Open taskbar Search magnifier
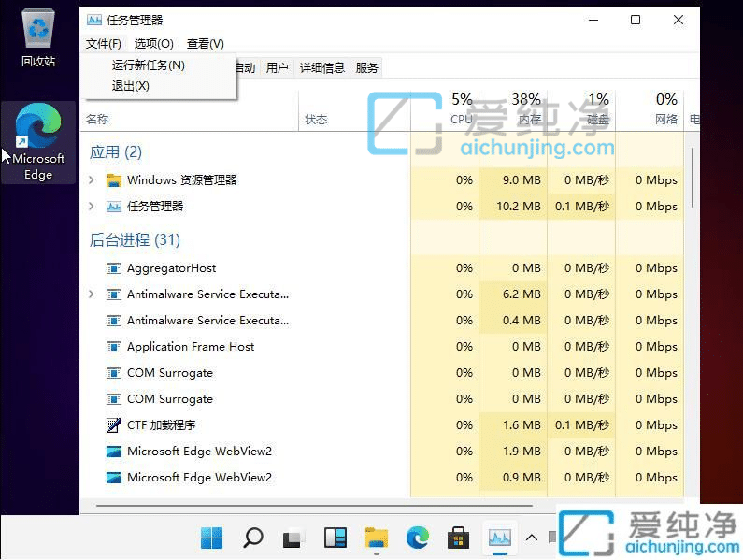Screen dimensions: 743x560 click(253, 538)
